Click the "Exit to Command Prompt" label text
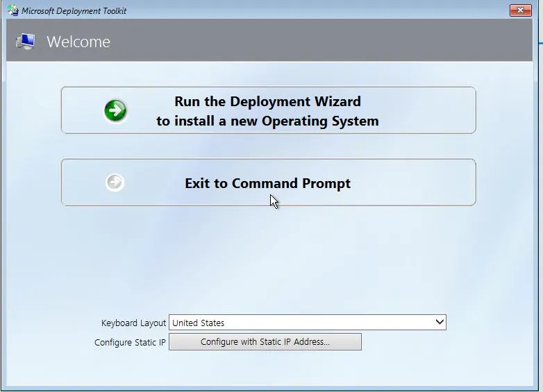The width and height of the screenshot is (543, 392). (x=267, y=183)
